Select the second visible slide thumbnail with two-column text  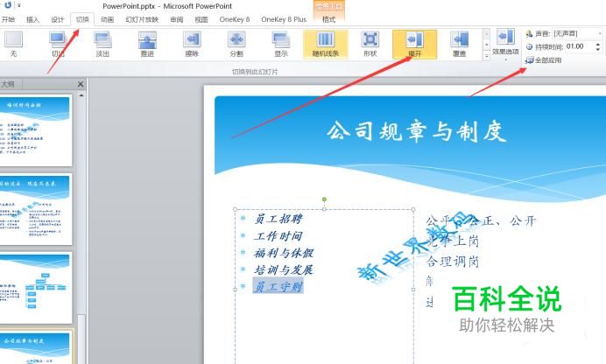[35, 209]
